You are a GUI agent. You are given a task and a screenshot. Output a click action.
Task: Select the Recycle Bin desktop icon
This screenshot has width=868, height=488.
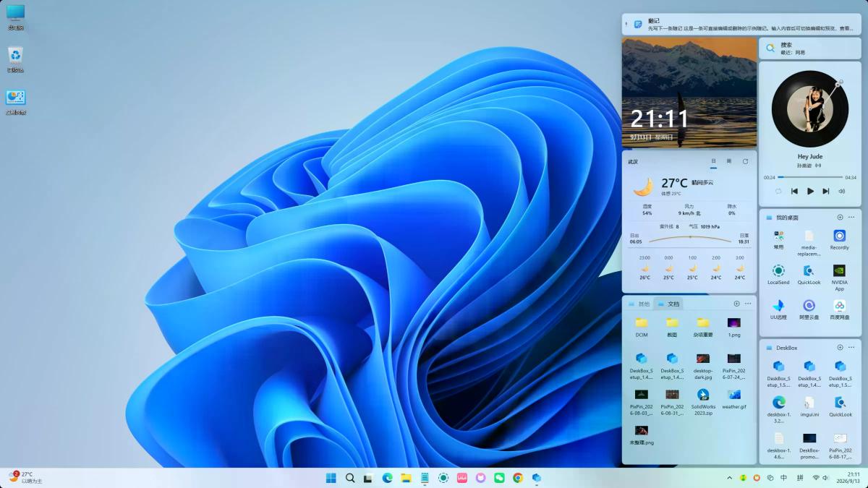click(15, 59)
